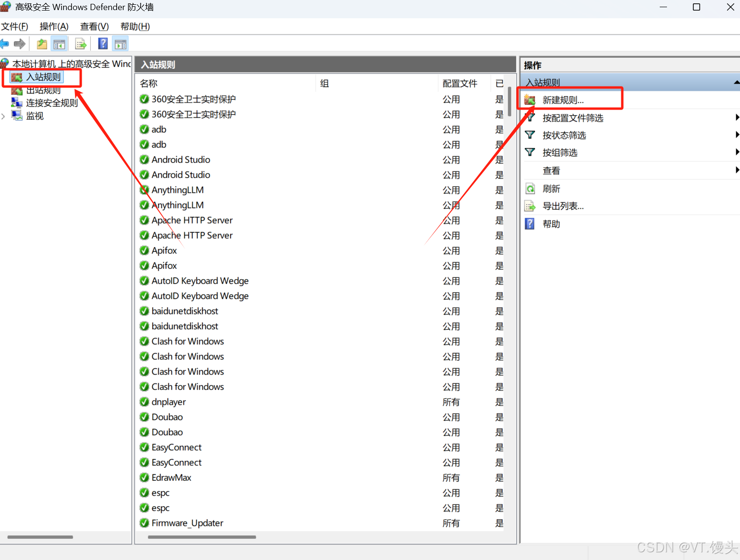Open the 查看(V) menu in the menu bar
This screenshot has height=560, width=740.
[x=94, y=26]
